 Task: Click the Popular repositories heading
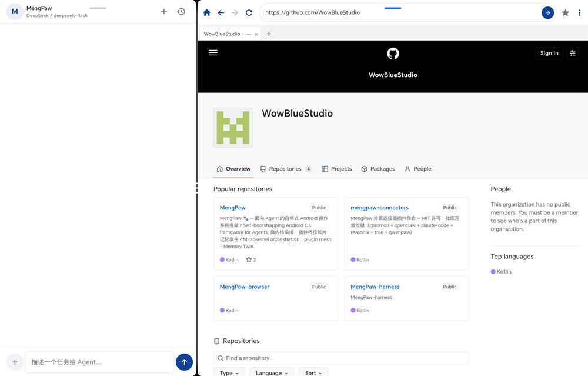(x=243, y=189)
